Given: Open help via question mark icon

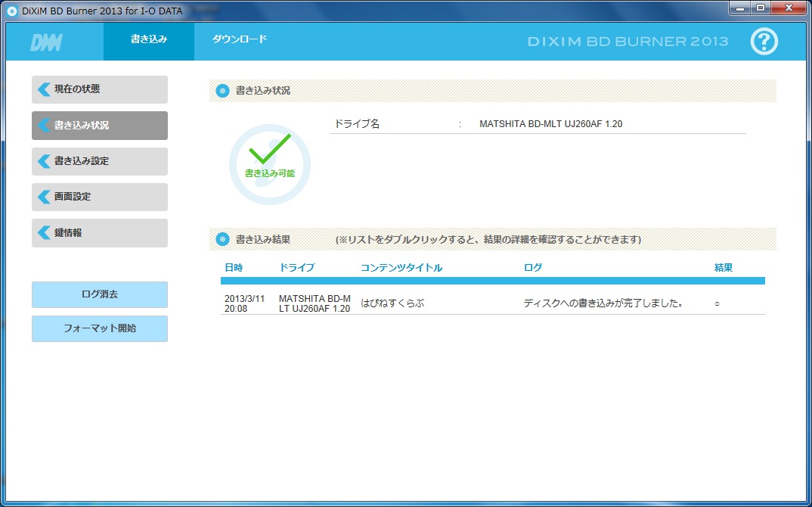Looking at the screenshot, I should pyautogui.click(x=764, y=42).
